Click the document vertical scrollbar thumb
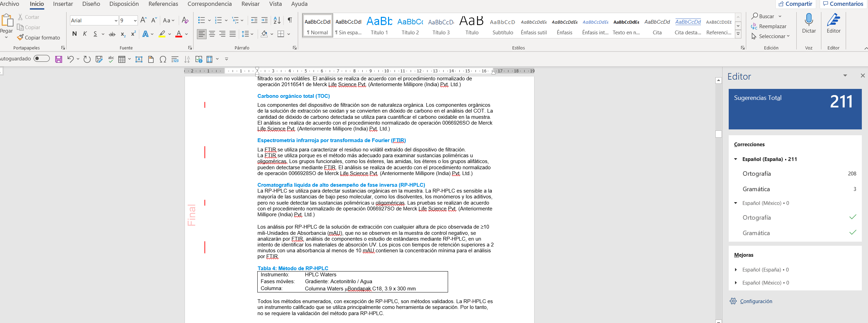The width and height of the screenshot is (868, 323). tap(718, 134)
